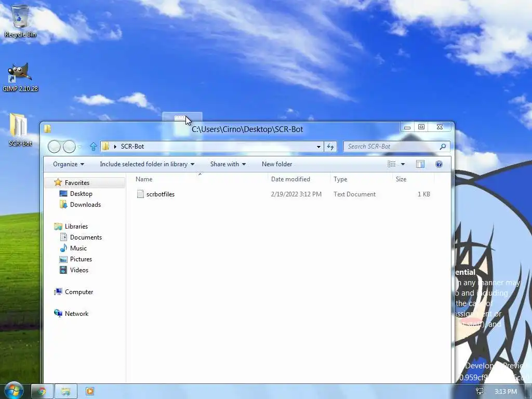Open the Recycle Bin desktop icon
532x399 pixels.
coord(20,20)
